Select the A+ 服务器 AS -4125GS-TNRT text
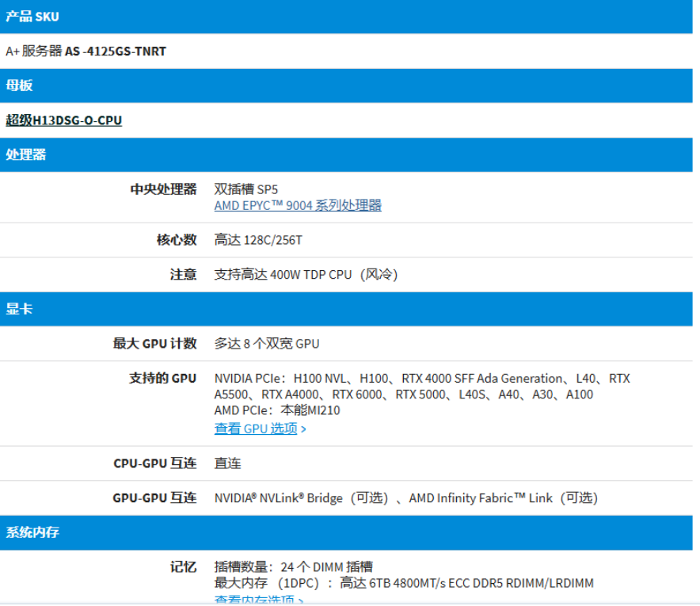Viewport: 700px width, 606px height. coord(86,51)
